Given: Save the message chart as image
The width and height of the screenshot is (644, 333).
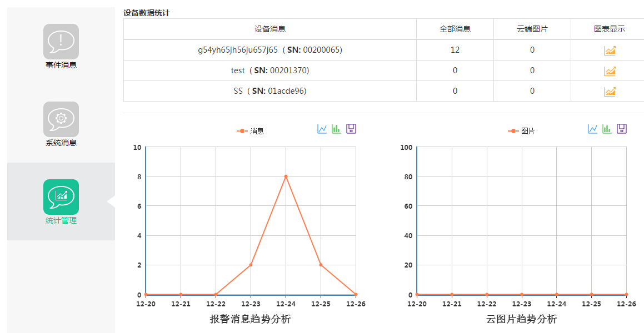Looking at the screenshot, I should 351,129.
